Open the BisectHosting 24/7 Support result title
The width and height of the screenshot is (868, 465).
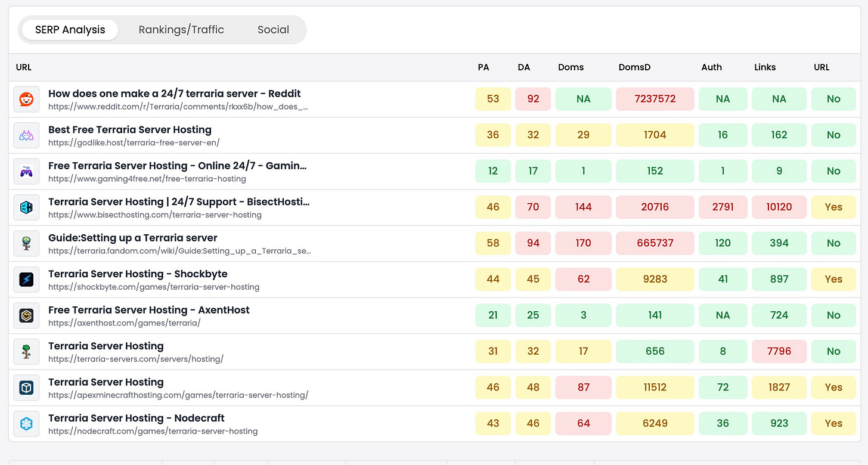pyautogui.click(x=179, y=201)
